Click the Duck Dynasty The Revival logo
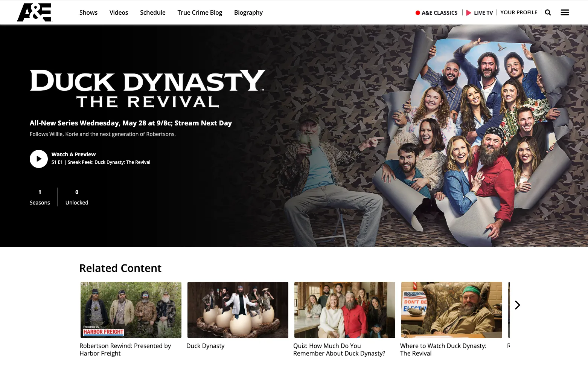The width and height of the screenshot is (588, 374). click(148, 89)
